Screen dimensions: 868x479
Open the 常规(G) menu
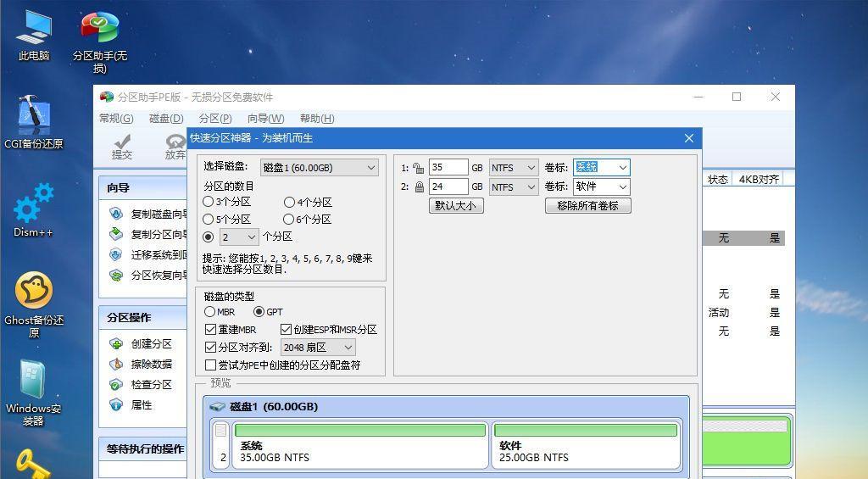tap(116, 119)
